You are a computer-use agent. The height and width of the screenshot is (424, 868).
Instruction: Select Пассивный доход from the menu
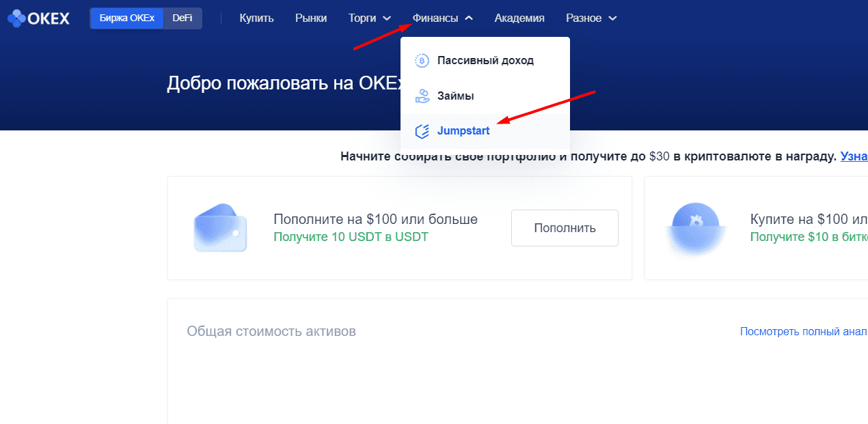tap(485, 61)
